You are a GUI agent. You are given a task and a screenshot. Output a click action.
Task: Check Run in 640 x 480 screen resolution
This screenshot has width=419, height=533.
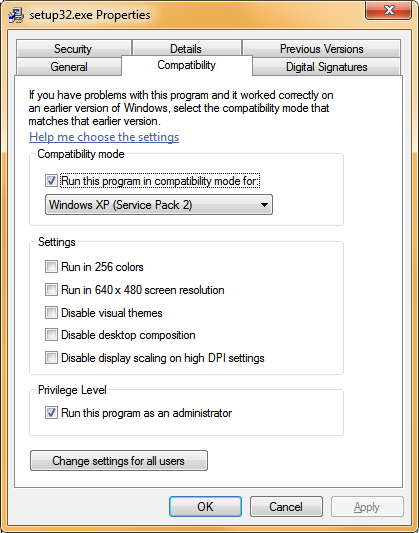[51, 290]
